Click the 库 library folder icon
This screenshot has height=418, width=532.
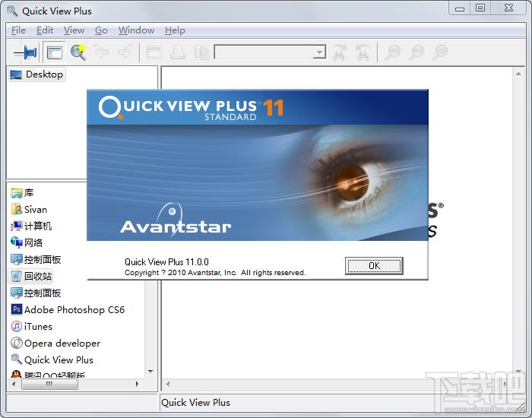click(16, 193)
